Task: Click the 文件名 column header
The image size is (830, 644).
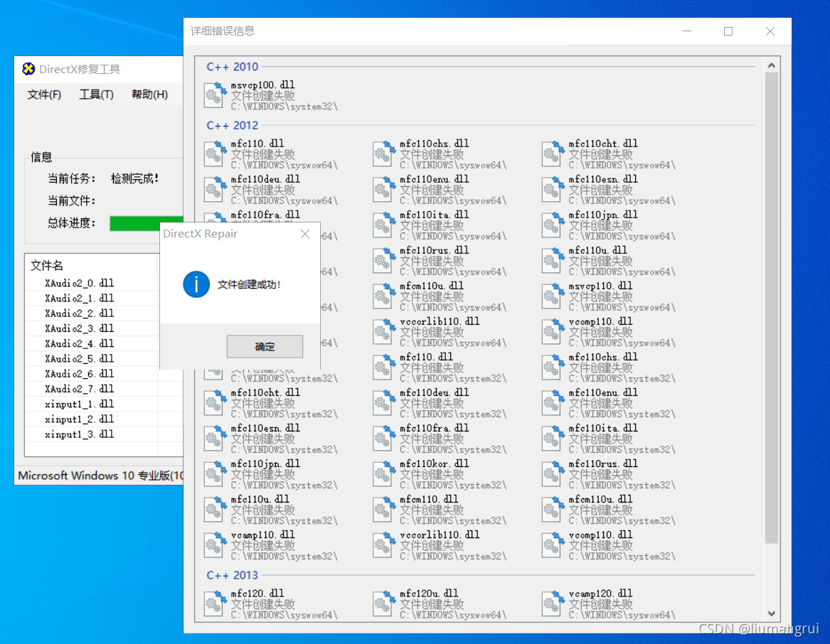Action: [x=91, y=265]
